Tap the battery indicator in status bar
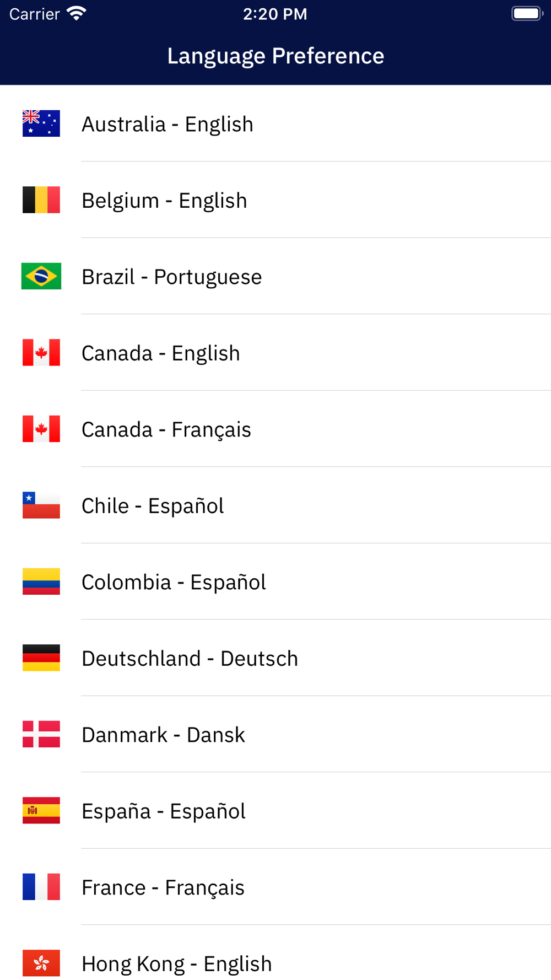The width and height of the screenshot is (551, 980). point(527,13)
